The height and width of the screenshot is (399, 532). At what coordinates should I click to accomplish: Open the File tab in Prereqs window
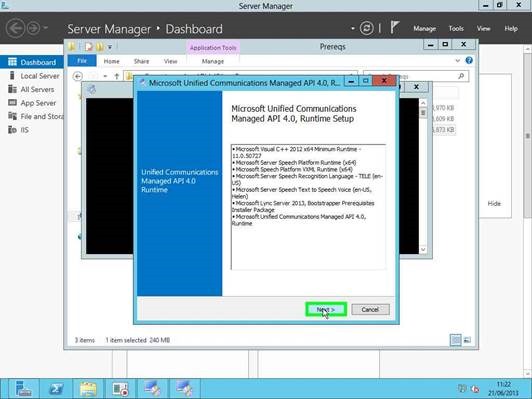82,61
